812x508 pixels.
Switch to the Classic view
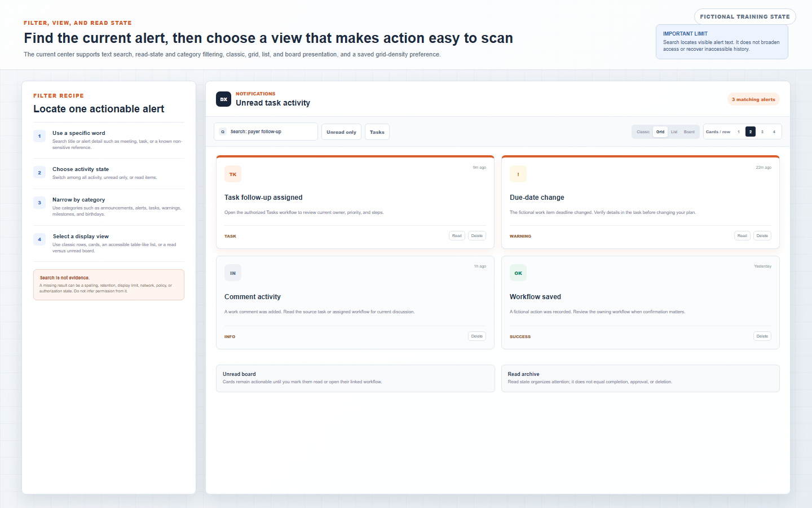click(643, 132)
